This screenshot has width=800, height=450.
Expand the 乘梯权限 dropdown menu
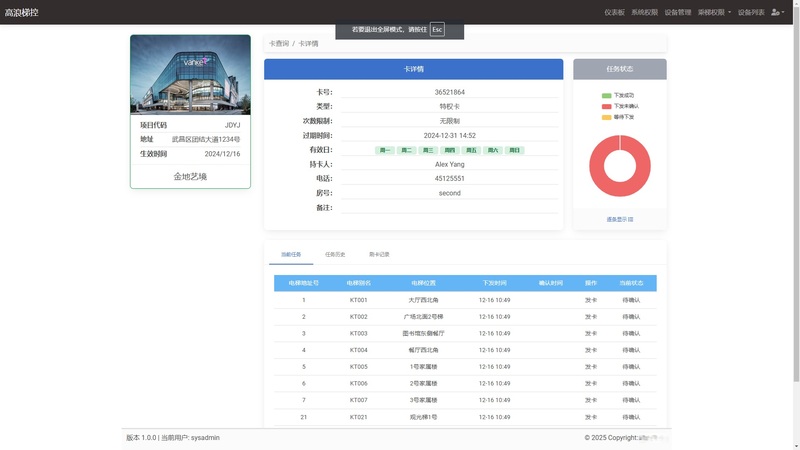714,12
